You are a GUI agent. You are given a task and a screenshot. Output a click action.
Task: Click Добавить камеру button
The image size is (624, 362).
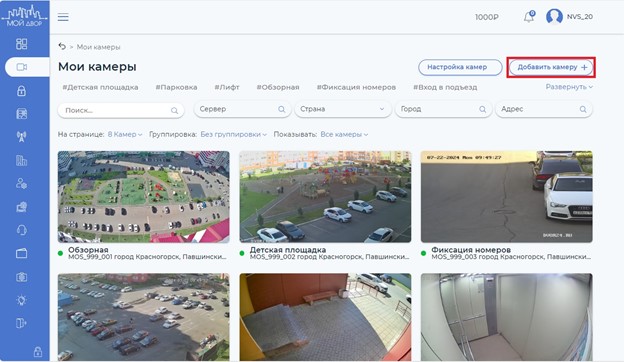pos(552,67)
